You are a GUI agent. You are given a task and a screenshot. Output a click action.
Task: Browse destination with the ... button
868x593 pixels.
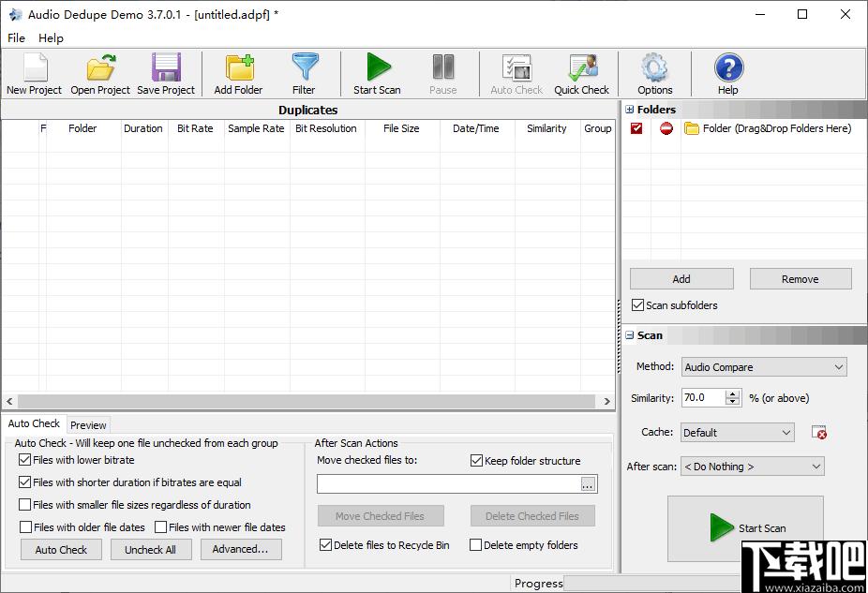coord(588,484)
